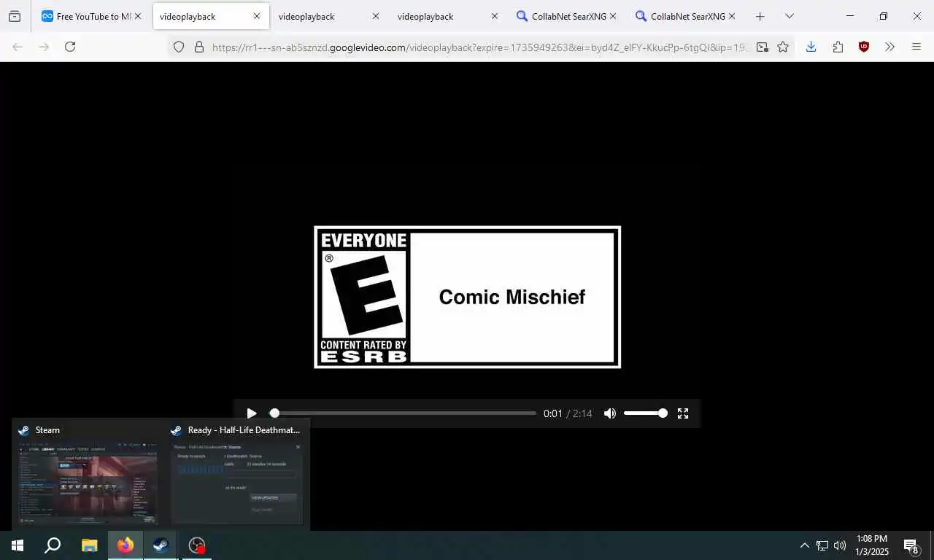Go back to previous page
The width and height of the screenshot is (934, 560).
pyautogui.click(x=18, y=47)
